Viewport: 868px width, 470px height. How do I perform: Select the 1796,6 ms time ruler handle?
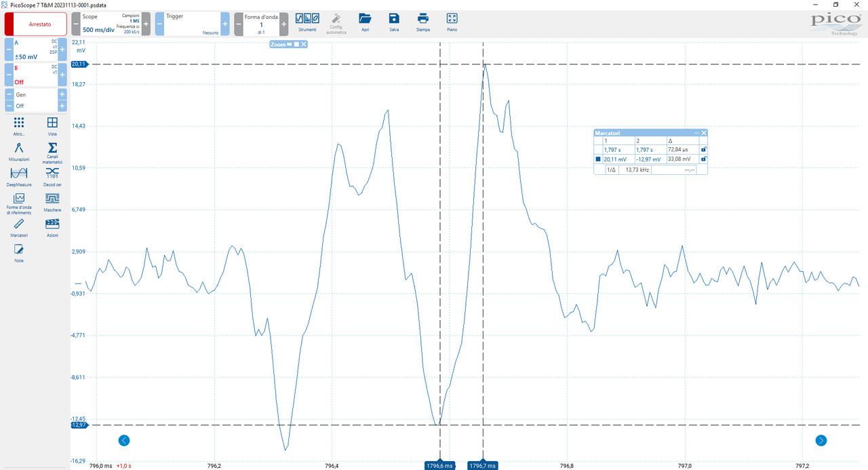click(x=439, y=465)
